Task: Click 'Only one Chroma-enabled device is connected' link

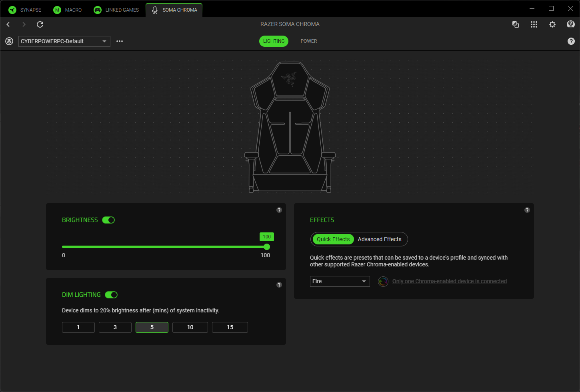Action: pos(450,282)
